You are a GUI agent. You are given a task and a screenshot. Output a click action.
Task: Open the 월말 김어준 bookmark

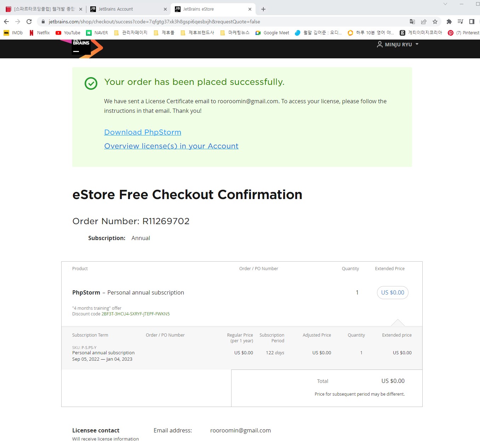point(318,33)
